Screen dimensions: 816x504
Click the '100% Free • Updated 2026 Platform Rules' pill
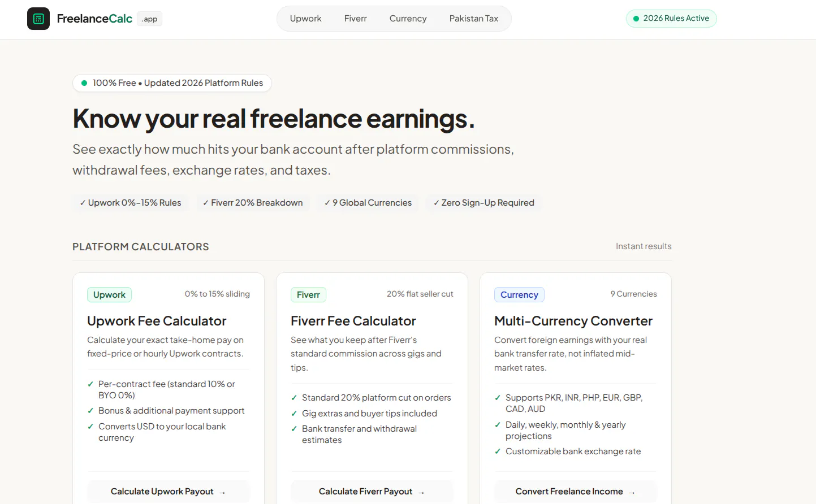(172, 83)
